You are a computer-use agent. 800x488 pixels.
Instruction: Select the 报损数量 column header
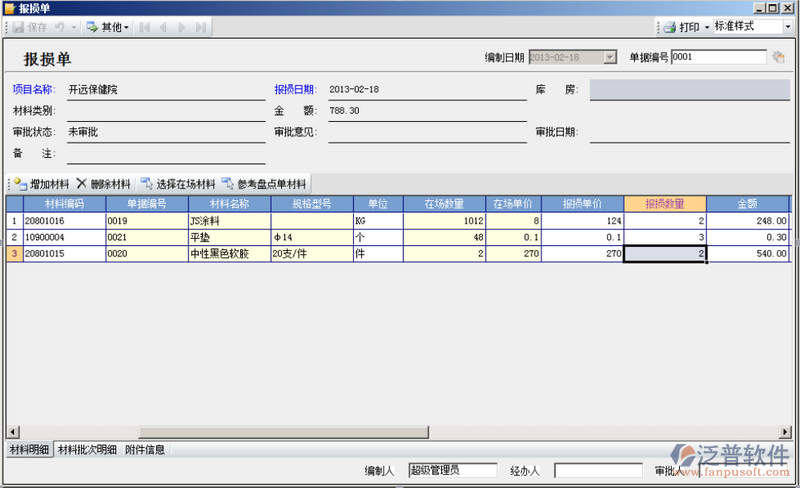tap(664, 203)
